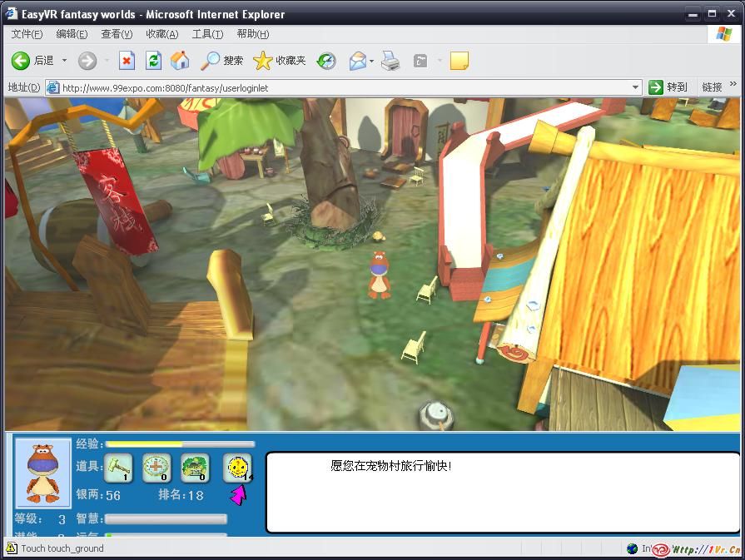This screenshot has height=560, width=745.
Task: Open the Mail button dropdown arrow
Action: pos(372,61)
